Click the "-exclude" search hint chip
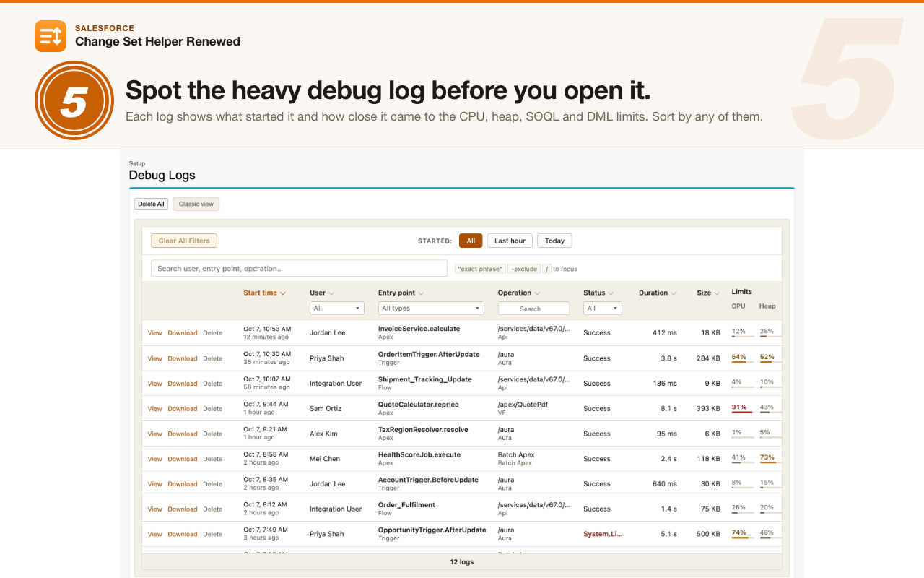The image size is (924, 578). pyautogui.click(x=524, y=269)
